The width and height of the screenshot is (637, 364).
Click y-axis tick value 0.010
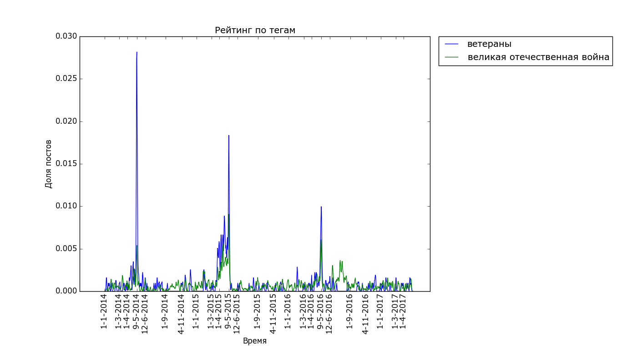click(66, 206)
